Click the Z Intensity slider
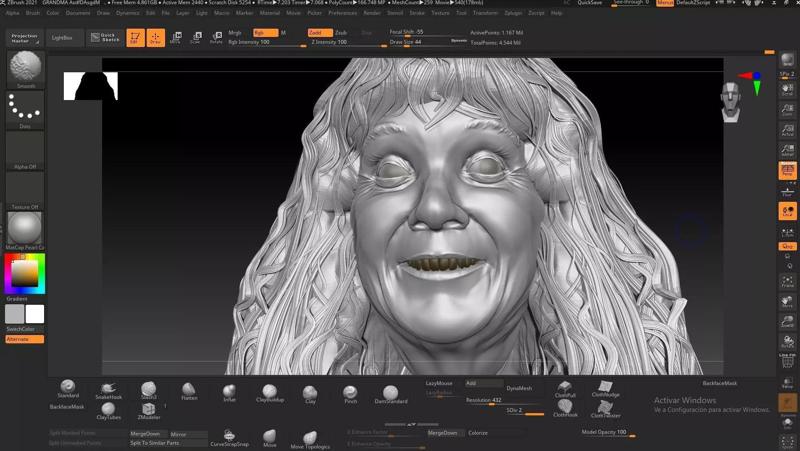This screenshot has height=451, width=800. click(x=340, y=43)
